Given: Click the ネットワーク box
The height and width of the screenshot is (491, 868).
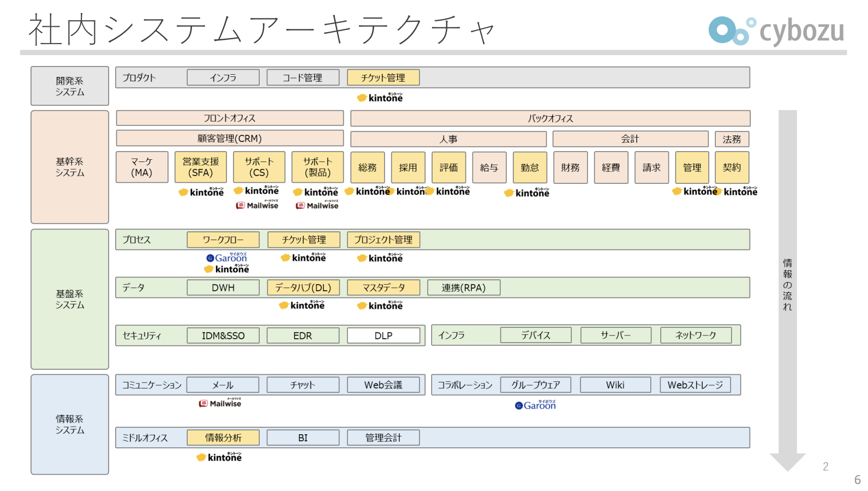Looking at the screenshot, I should click(696, 335).
